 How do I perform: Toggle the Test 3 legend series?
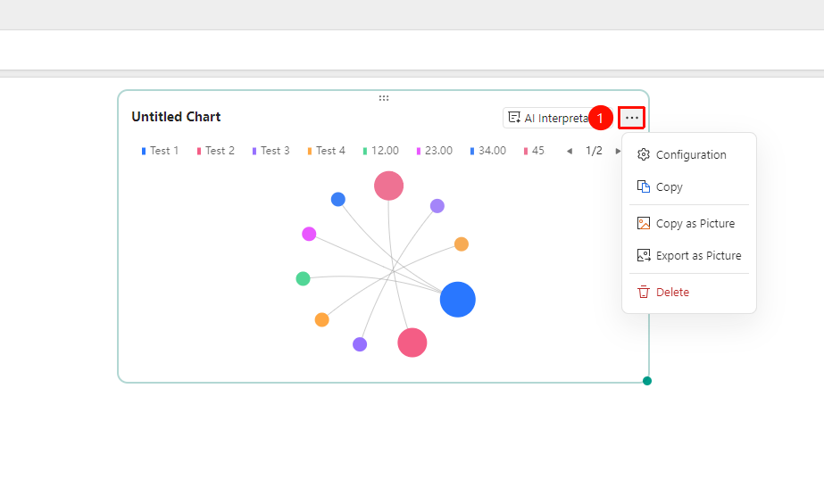(271, 151)
